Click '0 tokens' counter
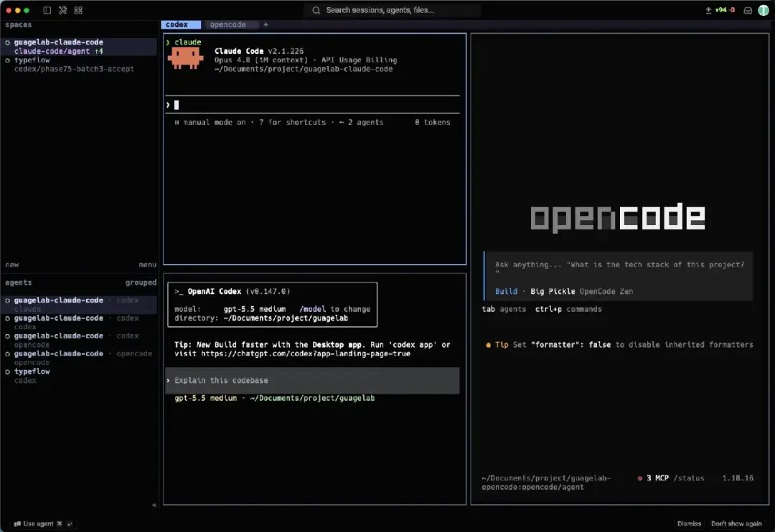This screenshot has height=532, width=775. point(433,122)
